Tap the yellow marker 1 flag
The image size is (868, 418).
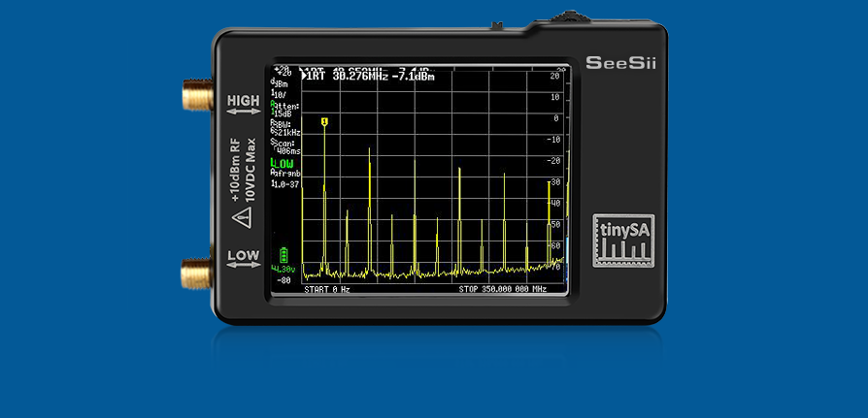click(x=324, y=121)
